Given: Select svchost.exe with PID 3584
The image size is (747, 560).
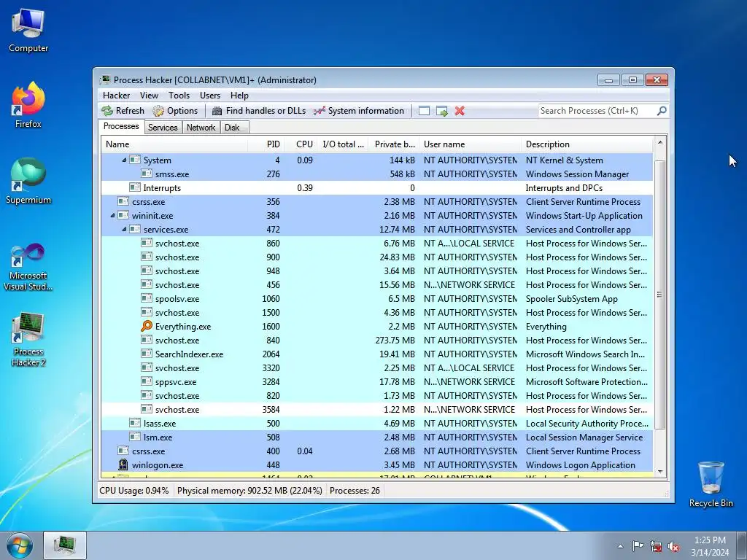Looking at the screenshot, I should tap(377, 410).
